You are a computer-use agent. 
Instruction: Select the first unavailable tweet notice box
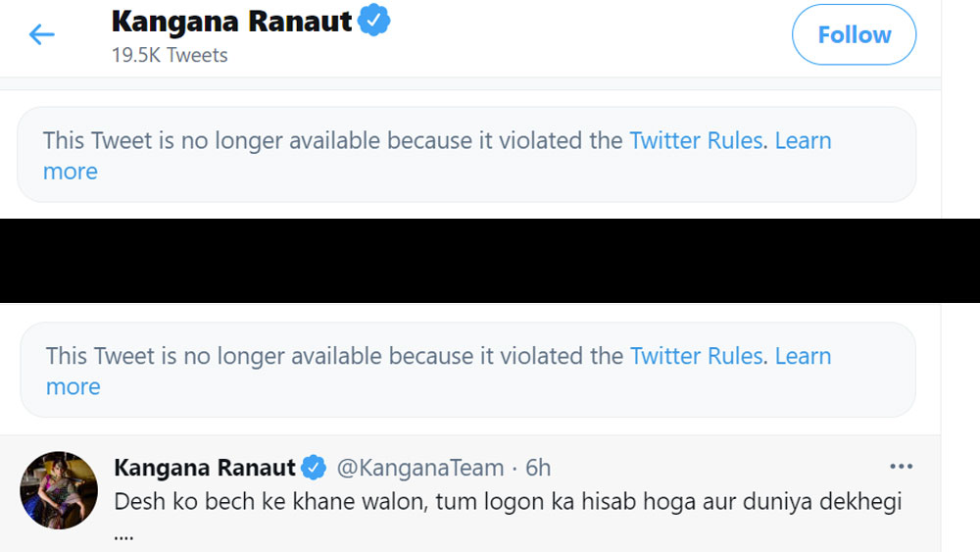[466, 154]
